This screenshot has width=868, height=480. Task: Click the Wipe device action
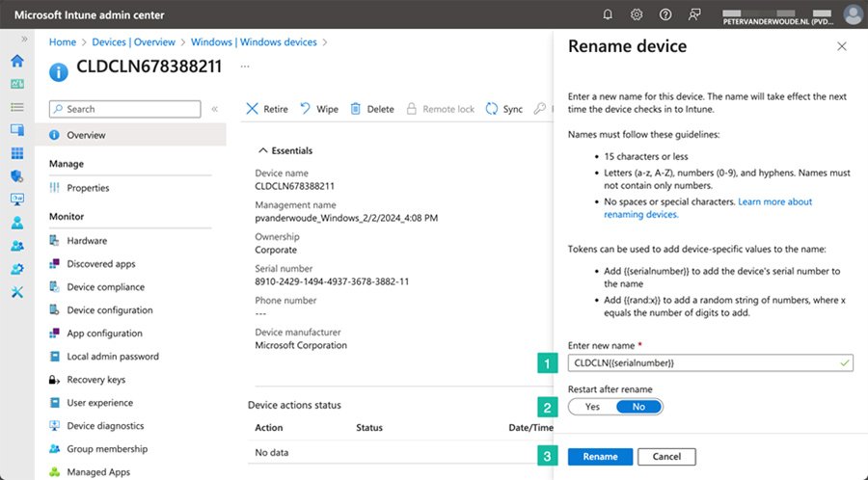[319, 109]
